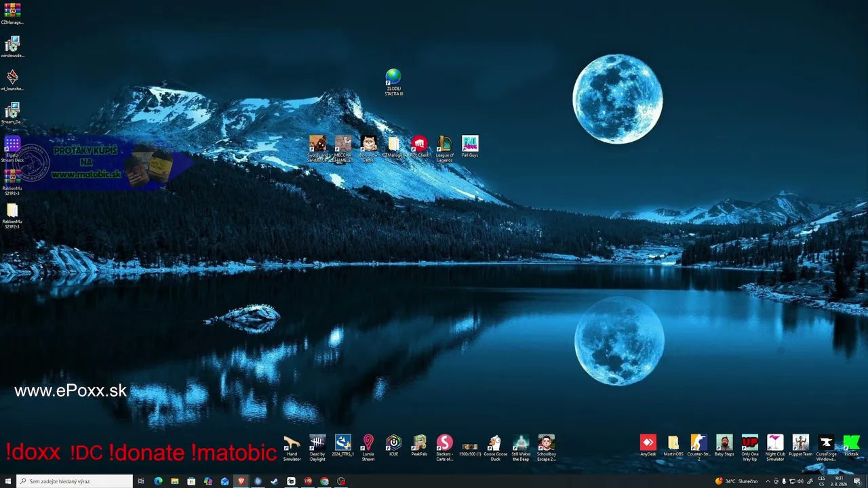Open the clock showing 16:31
868x488 pixels.
click(x=840, y=481)
